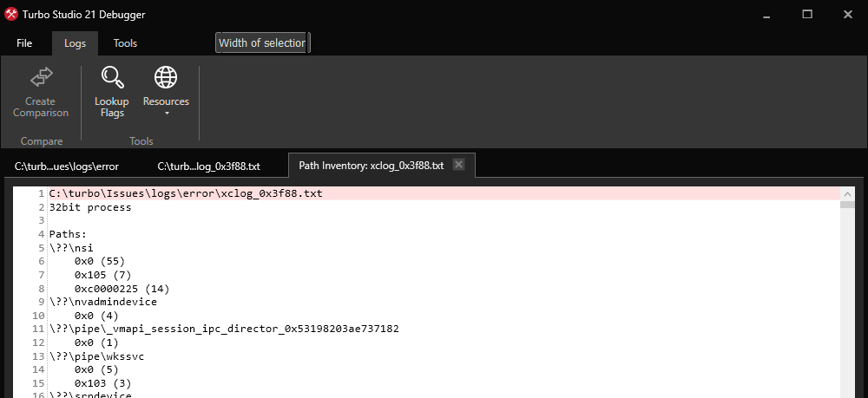Viewport: 868px width, 398px height.
Task: Maximize the Turbo Studio Debugger window
Action: [807, 15]
